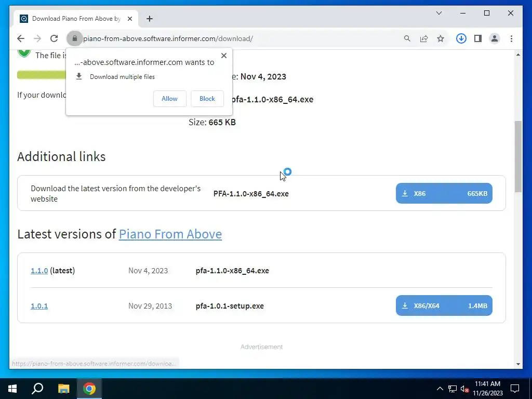
Task: Open the network tray icon
Action: pos(453,389)
